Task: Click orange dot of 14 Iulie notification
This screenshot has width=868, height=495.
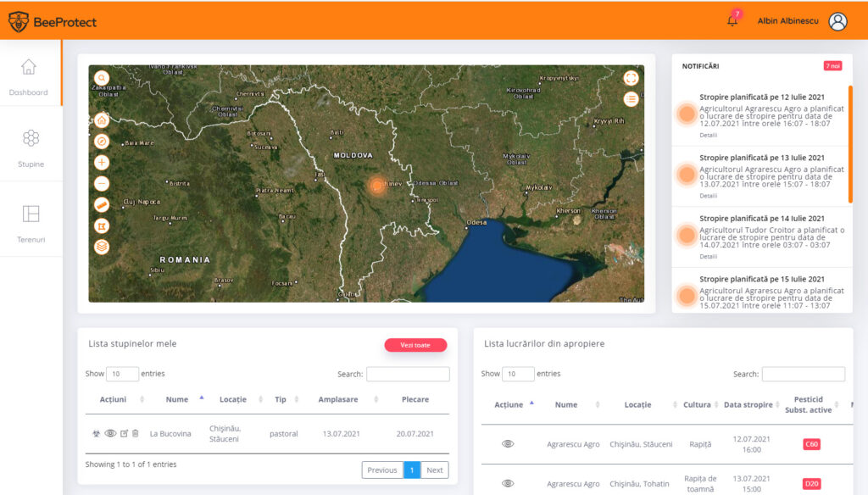Action: click(687, 236)
